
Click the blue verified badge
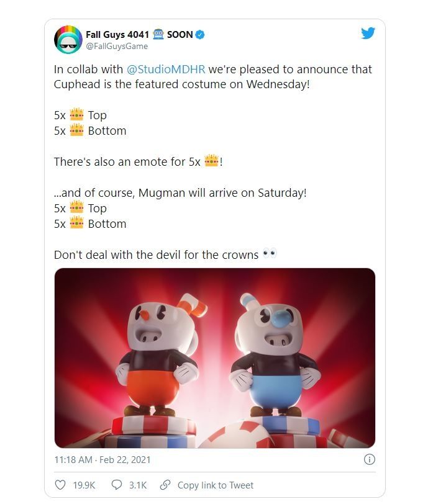(x=201, y=34)
